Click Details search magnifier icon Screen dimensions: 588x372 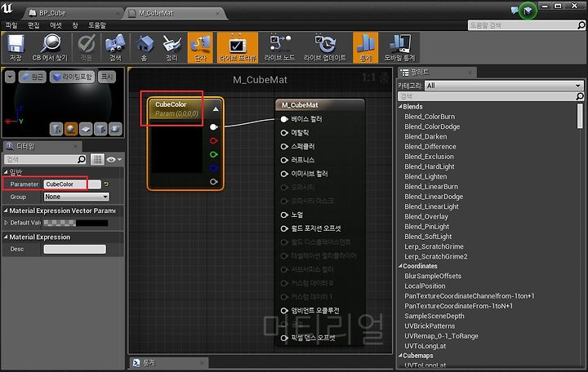(x=82, y=160)
